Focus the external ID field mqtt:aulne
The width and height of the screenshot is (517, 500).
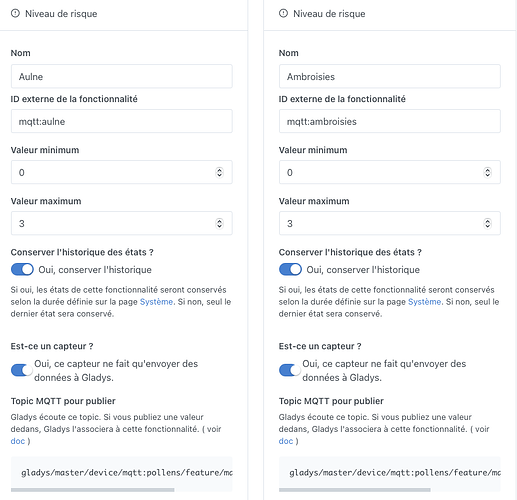(122, 121)
